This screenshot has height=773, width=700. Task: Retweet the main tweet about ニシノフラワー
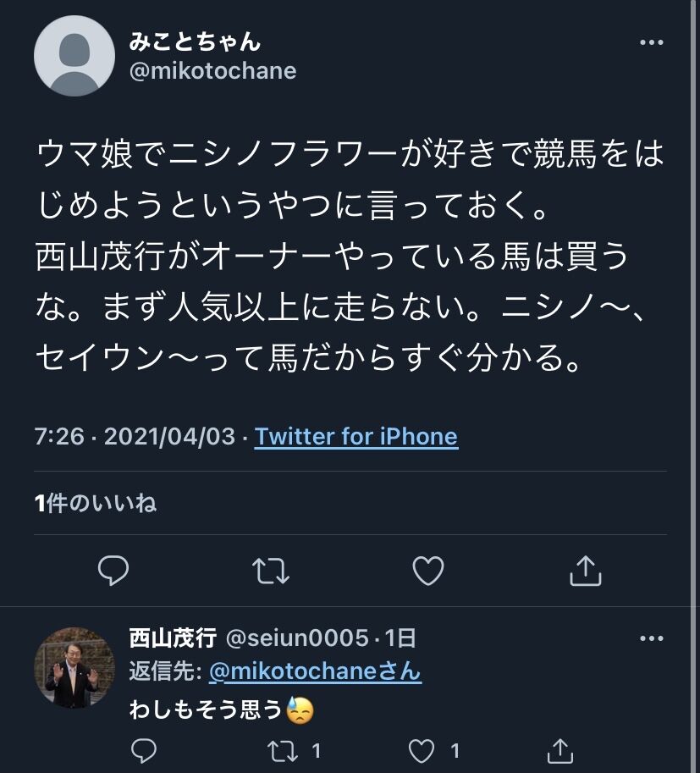(272, 571)
